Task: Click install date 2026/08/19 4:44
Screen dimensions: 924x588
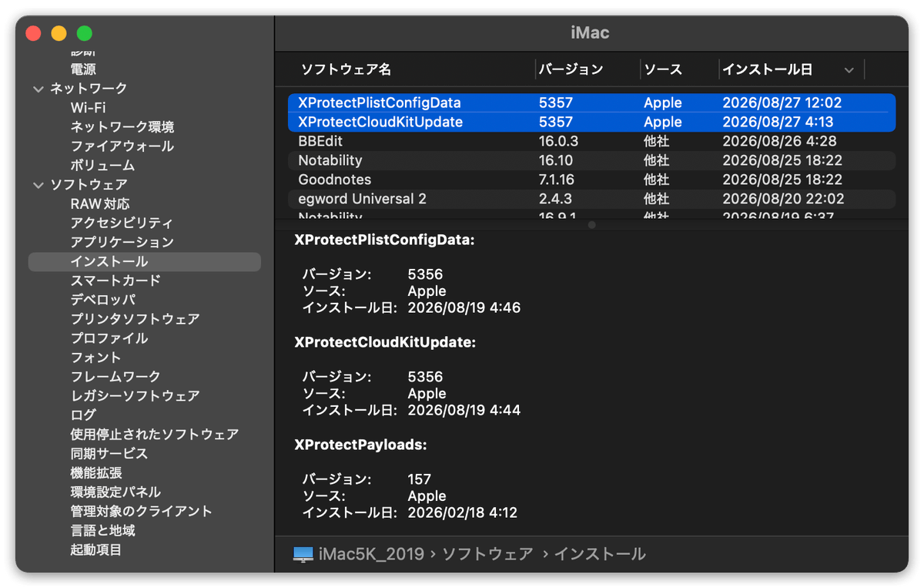Action: (x=464, y=411)
